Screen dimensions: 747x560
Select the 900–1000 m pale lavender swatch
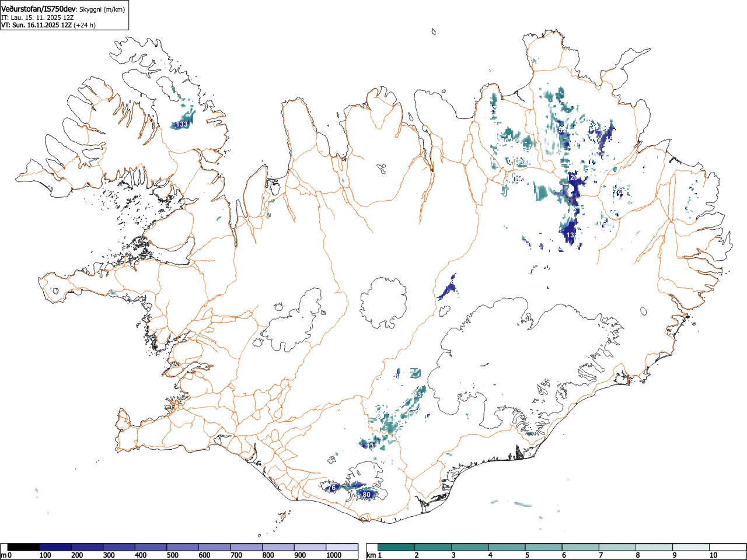tap(310, 547)
